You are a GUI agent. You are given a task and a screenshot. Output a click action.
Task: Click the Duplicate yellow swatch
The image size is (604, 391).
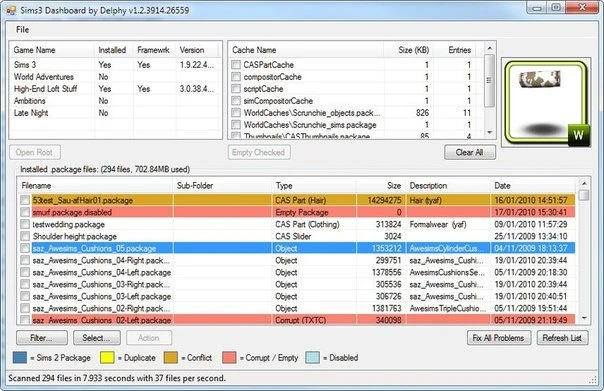[x=107, y=357]
